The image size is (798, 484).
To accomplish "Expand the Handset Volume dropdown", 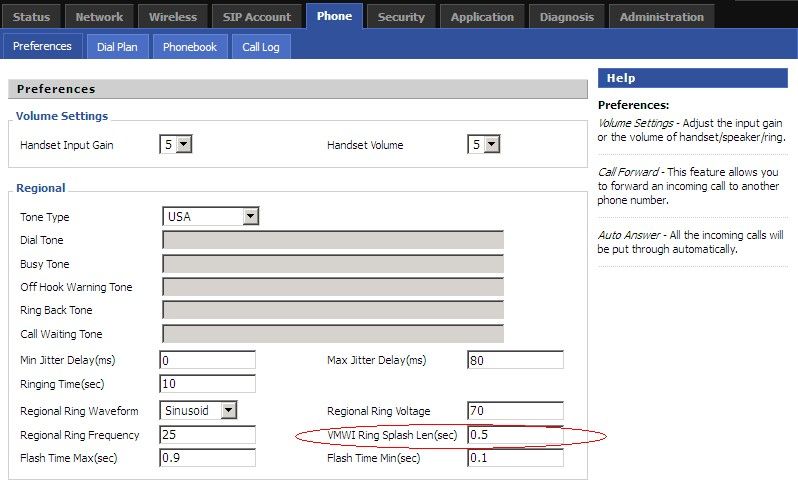I will [x=484, y=145].
